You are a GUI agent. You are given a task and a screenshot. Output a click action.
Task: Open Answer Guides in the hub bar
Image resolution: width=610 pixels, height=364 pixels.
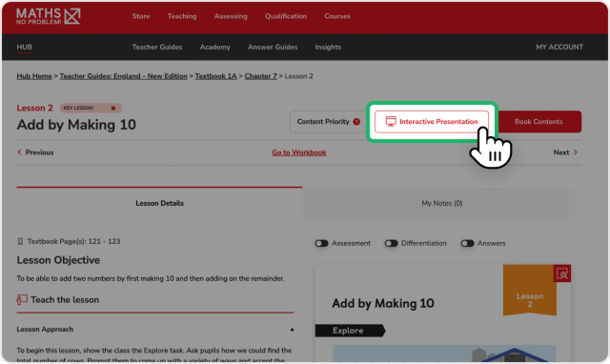point(273,47)
